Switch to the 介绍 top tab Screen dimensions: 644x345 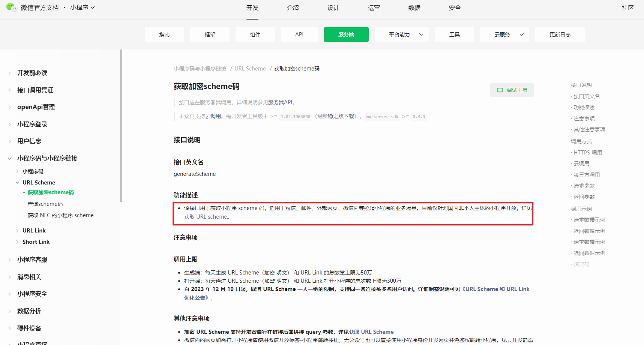(293, 8)
